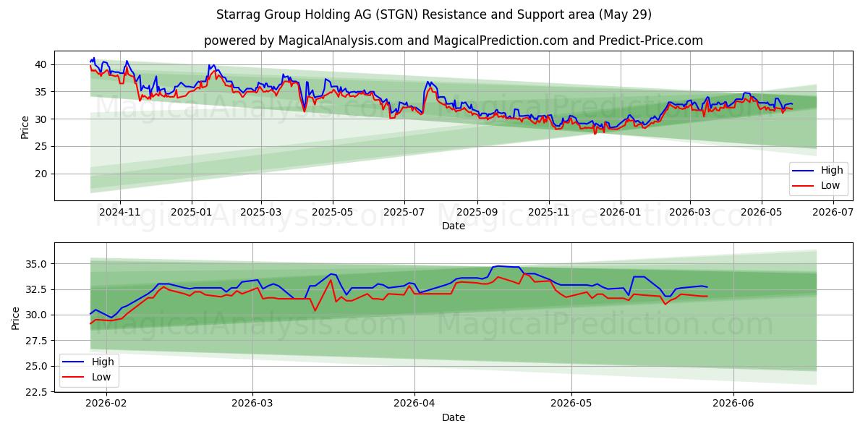Click the chart title mentioning Starrag Group Holding AG

pyautogui.click(x=434, y=14)
